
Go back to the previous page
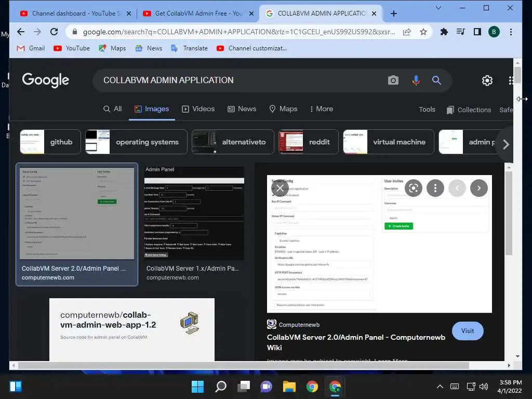tap(21, 32)
